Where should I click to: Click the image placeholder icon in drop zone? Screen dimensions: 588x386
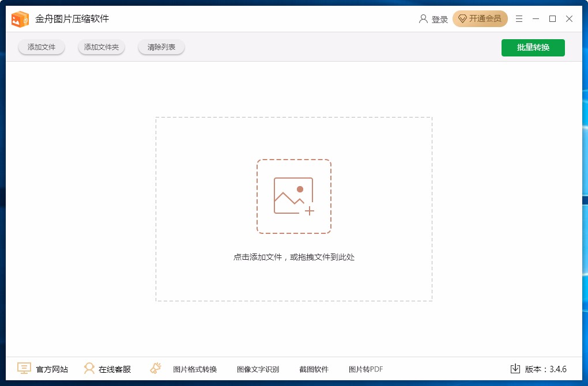294,196
